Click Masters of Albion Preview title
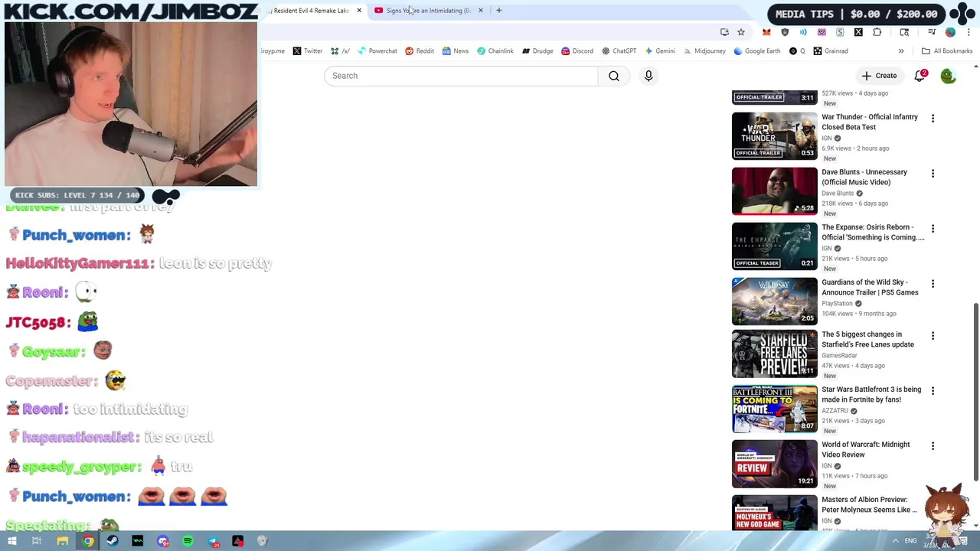The height and width of the screenshot is (551, 980). click(x=869, y=504)
